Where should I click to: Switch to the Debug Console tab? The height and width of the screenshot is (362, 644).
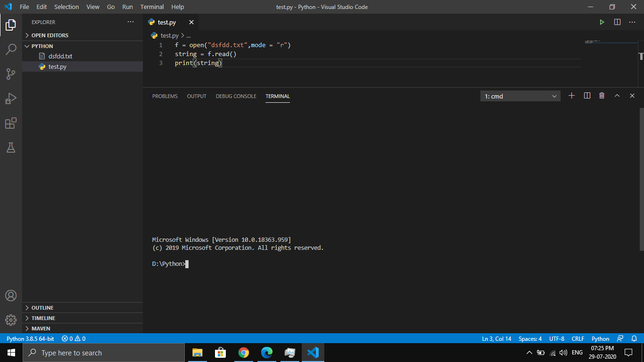[236, 96]
